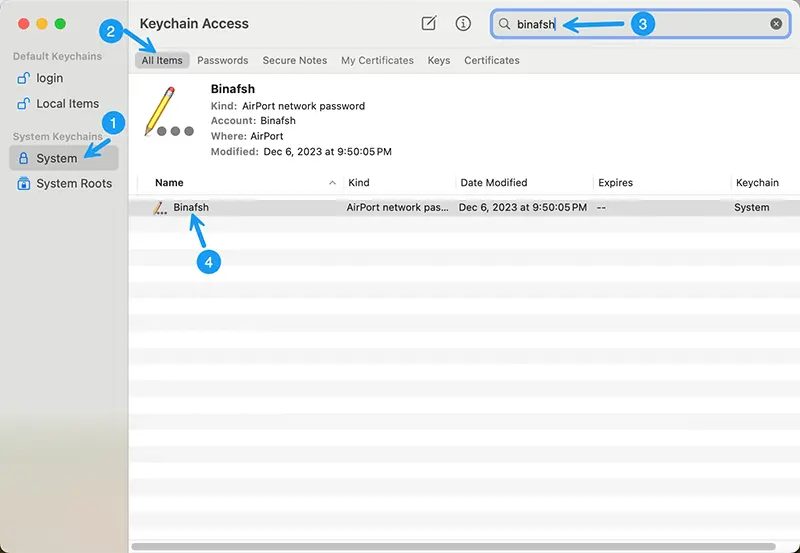Select the Keys tab

(x=439, y=60)
